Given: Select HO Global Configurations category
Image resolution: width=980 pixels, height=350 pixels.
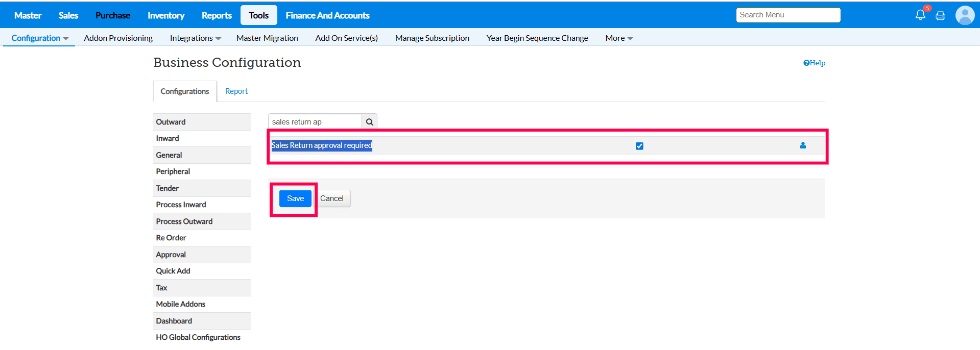Looking at the screenshot, I should click(198, 337).
